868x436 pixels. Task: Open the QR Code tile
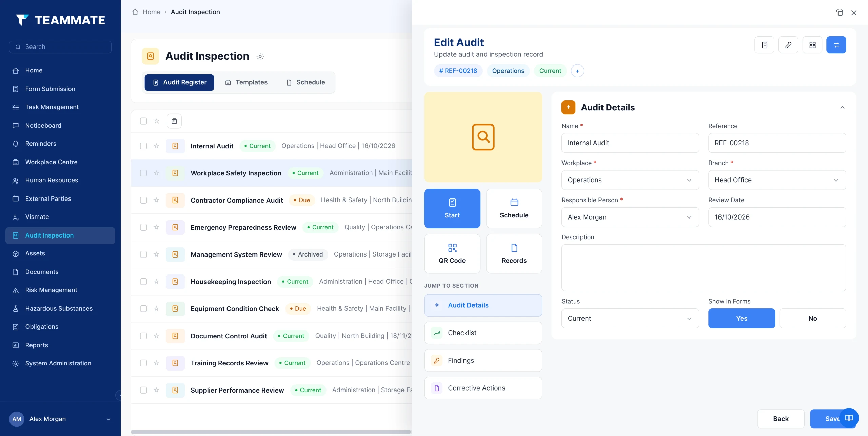(x=452, y=254)
